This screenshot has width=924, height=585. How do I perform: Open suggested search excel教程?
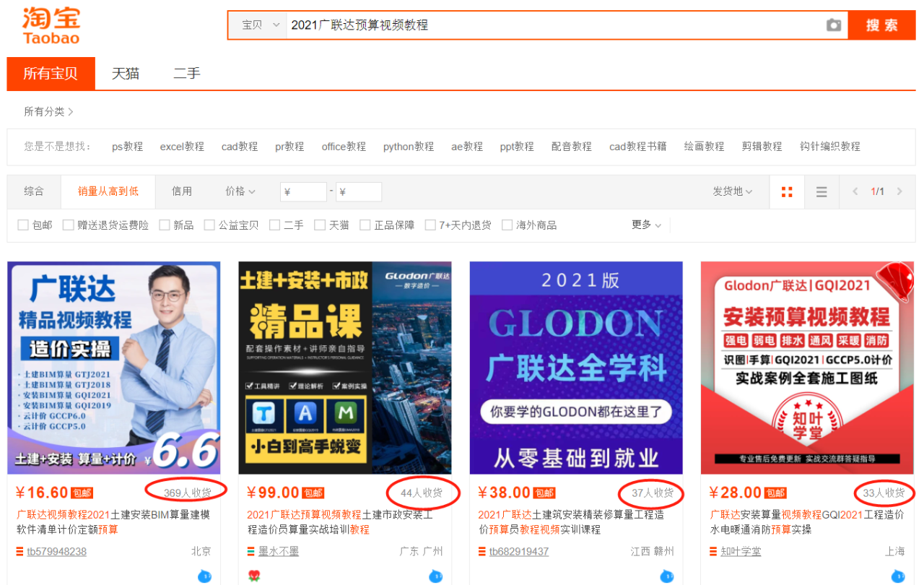coord(182,147)
